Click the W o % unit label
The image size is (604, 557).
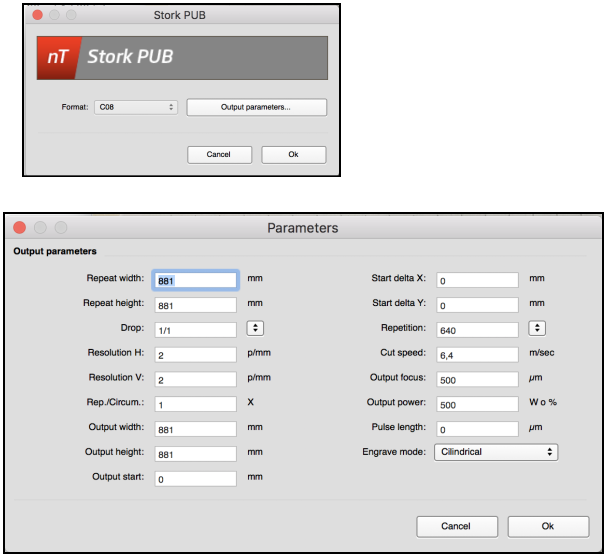[x=543, y=402]
